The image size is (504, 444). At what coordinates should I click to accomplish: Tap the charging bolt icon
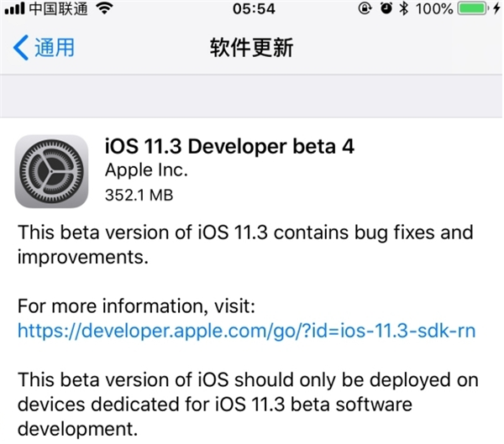click(x=496, y=9)
